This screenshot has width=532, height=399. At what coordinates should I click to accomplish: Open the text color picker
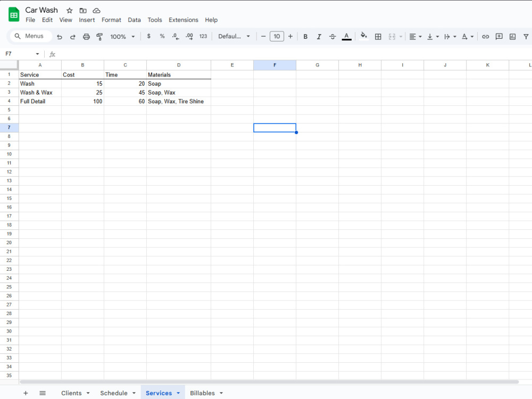[346, 37]
